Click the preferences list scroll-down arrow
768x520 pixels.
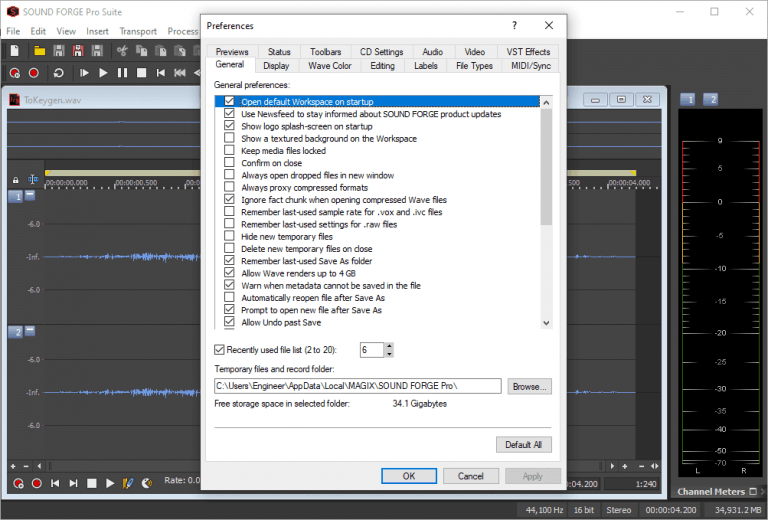pyautogui.click(x=546, y=323)
